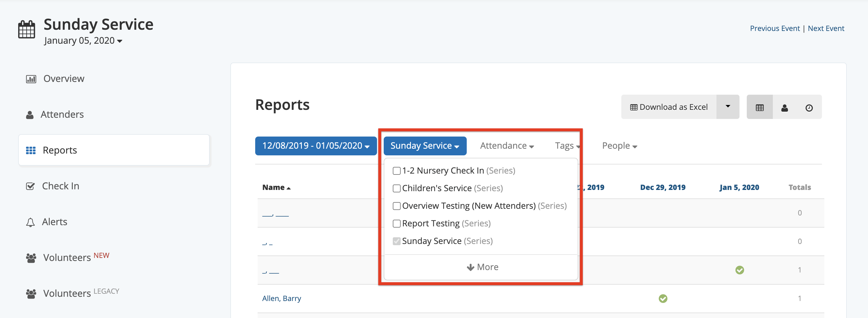
Task: Select Reports in sidebar
Action: click(114, 150)
